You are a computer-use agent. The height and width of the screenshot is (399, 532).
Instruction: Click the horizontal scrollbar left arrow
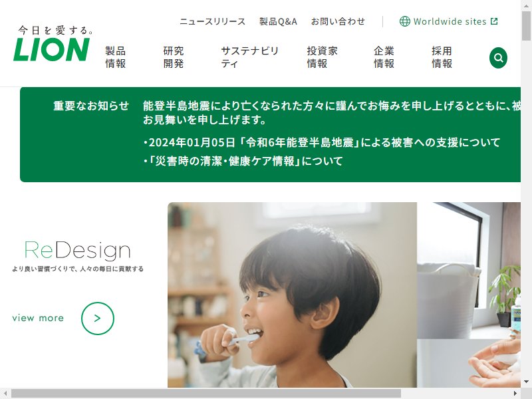[5, 394]
